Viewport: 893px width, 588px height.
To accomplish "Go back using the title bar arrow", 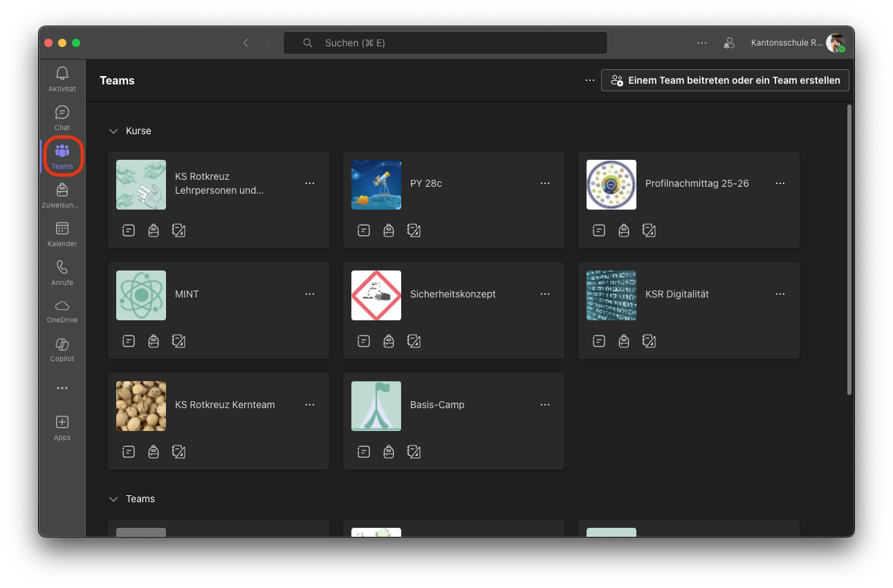I will pyautogui.click(x=246, y=43).
